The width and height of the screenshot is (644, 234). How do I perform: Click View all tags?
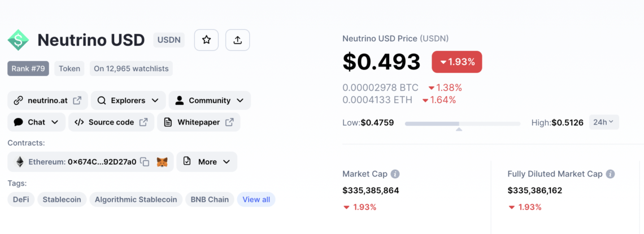[256, 200]
